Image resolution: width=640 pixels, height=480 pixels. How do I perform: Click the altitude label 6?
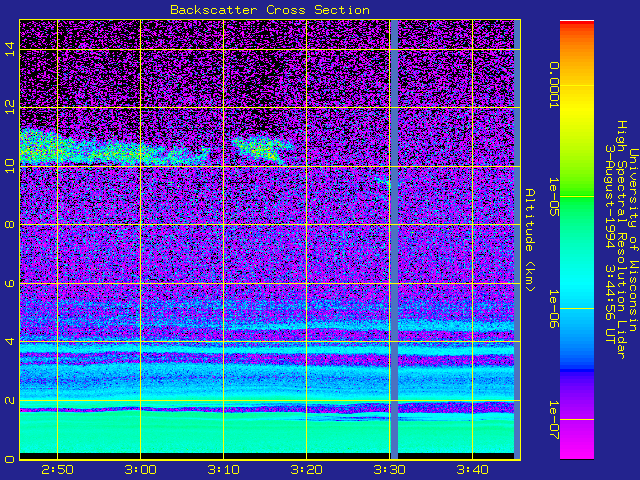pos(10,283)
